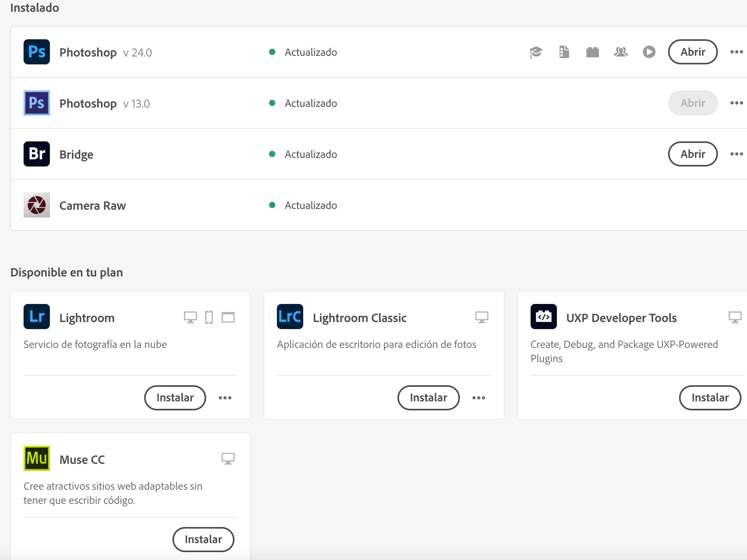
Task: Open the Photoshop plugins brick icon
Action: (592, 52)
